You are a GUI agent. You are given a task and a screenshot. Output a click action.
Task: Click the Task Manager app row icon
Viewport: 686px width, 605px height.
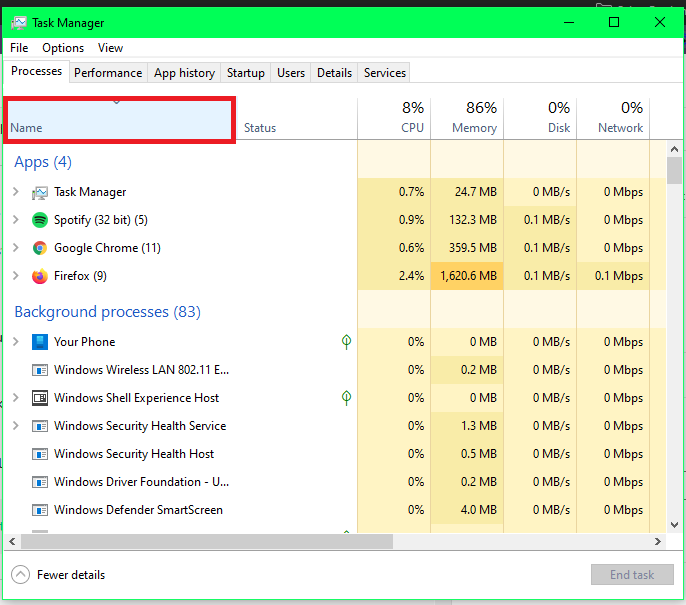tap(40, 192)
